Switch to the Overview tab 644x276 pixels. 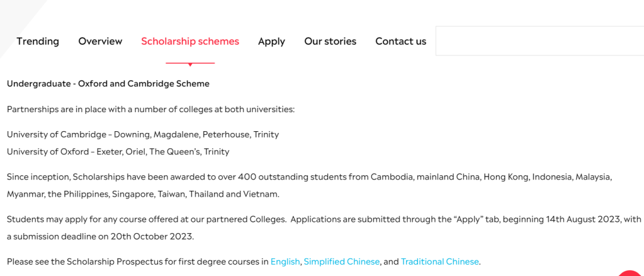100,41
